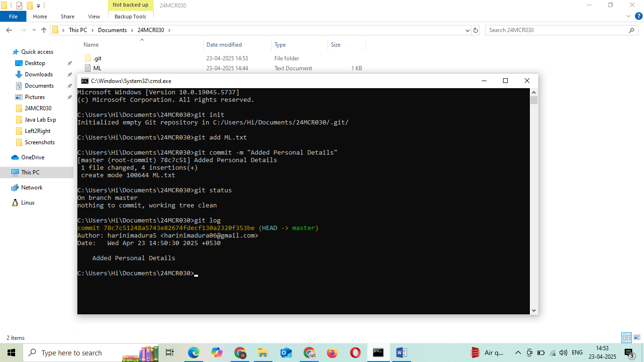Image resolution: width=644 pixels, height=362 pixels.
Task: Open the Customize Quick Access Toolbar dropdown
Action: [x=38, y=6]
